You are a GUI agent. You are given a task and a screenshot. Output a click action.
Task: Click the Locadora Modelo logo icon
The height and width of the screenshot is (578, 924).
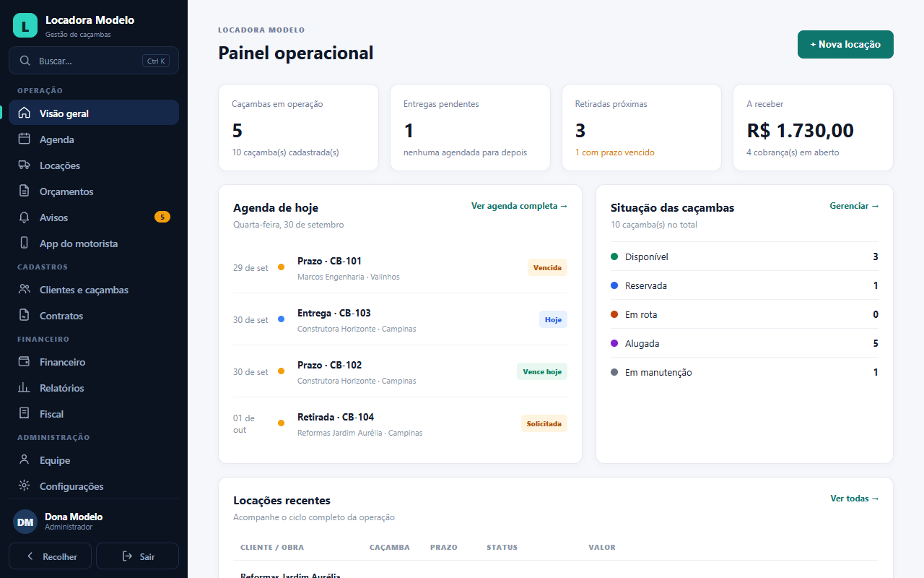tap(25, 25)
